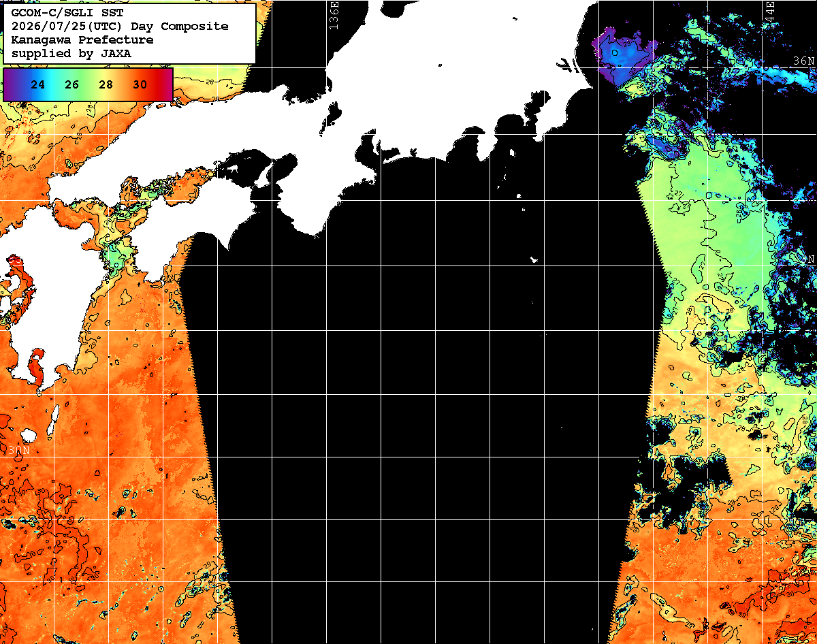Click the 36N latitude label
This screenshot has width=817, height=644.
[804, 61]
